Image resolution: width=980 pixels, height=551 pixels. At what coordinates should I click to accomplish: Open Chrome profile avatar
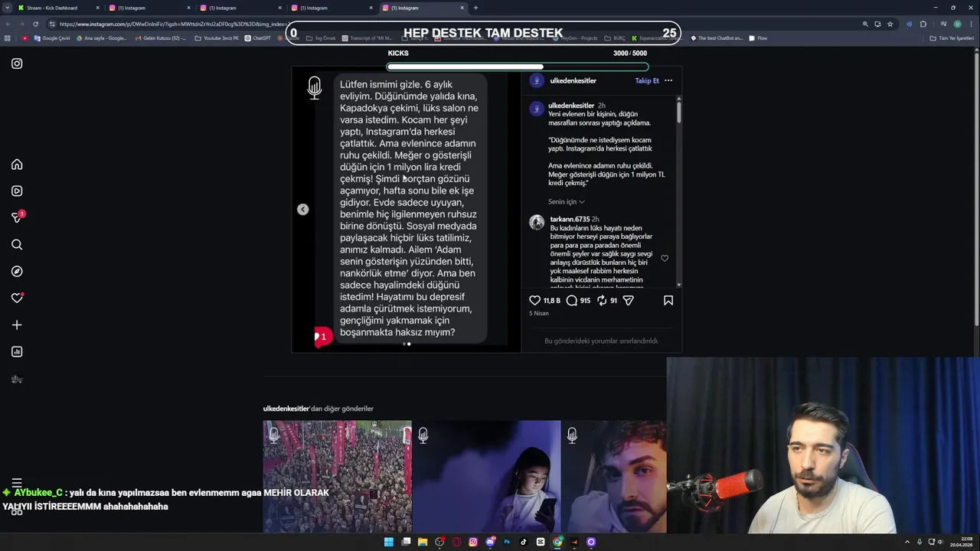pyautogui.click(x=957, y=24)
